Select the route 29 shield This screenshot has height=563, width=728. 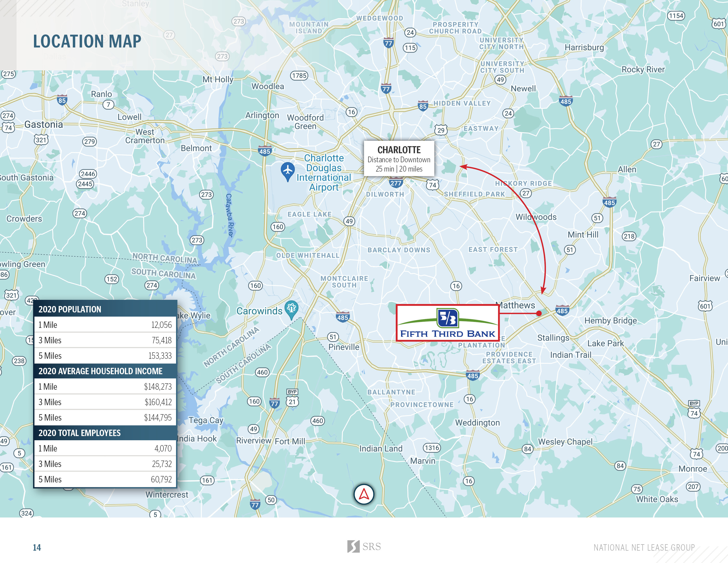pyautogui.click(x=441, y=130)
